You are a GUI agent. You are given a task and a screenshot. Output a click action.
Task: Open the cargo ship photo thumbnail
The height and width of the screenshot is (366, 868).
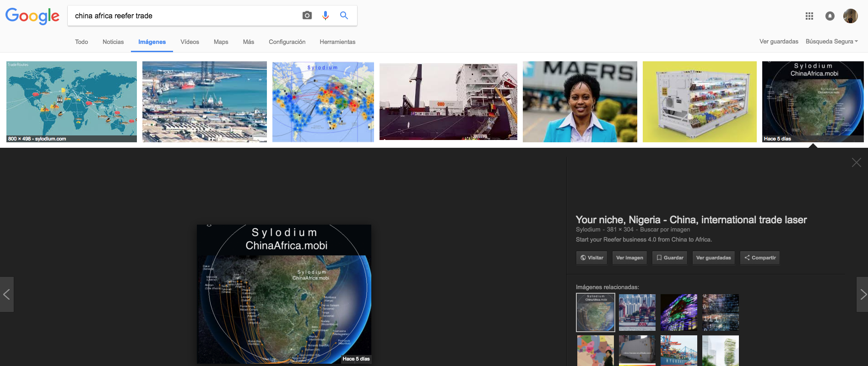coord(448,102)
